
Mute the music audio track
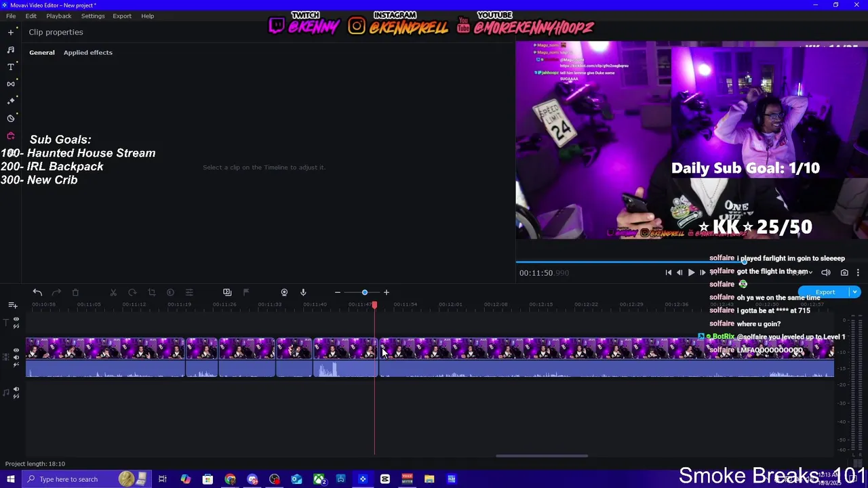16,389
